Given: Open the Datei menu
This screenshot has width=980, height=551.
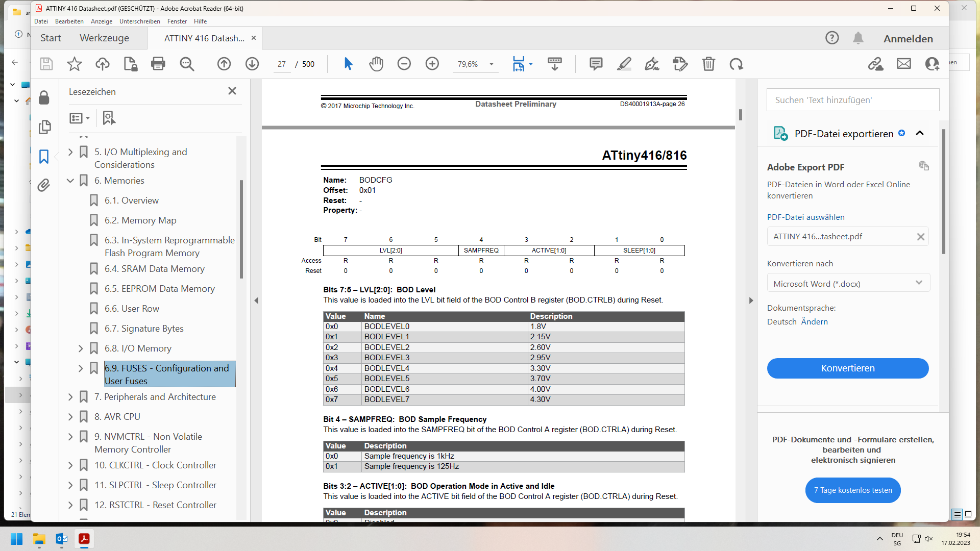Looking at the screenshot, I should pos(41,21).
